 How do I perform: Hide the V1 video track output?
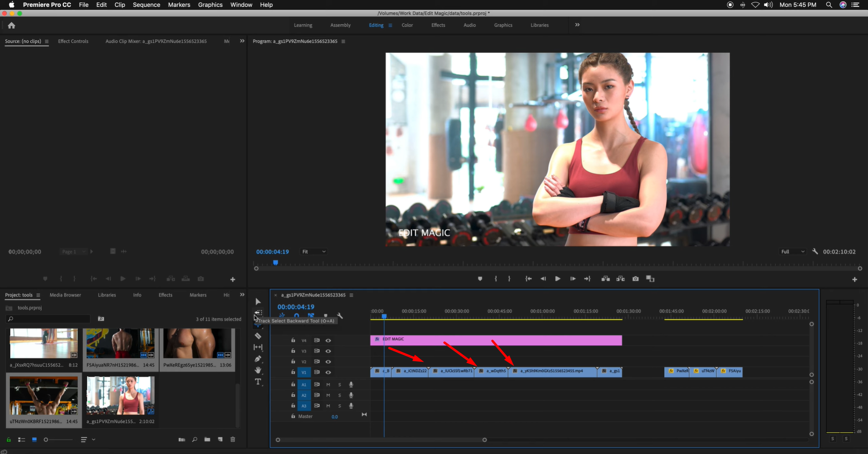click(x=328, y=372)
